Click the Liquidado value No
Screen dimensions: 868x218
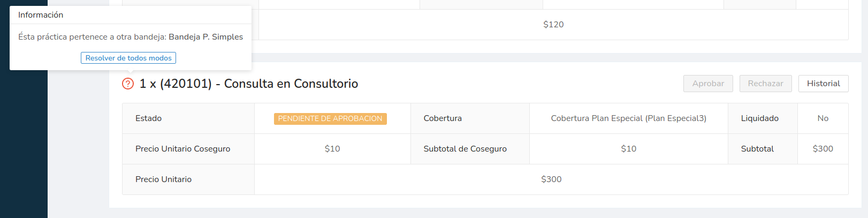coord(823,118)
